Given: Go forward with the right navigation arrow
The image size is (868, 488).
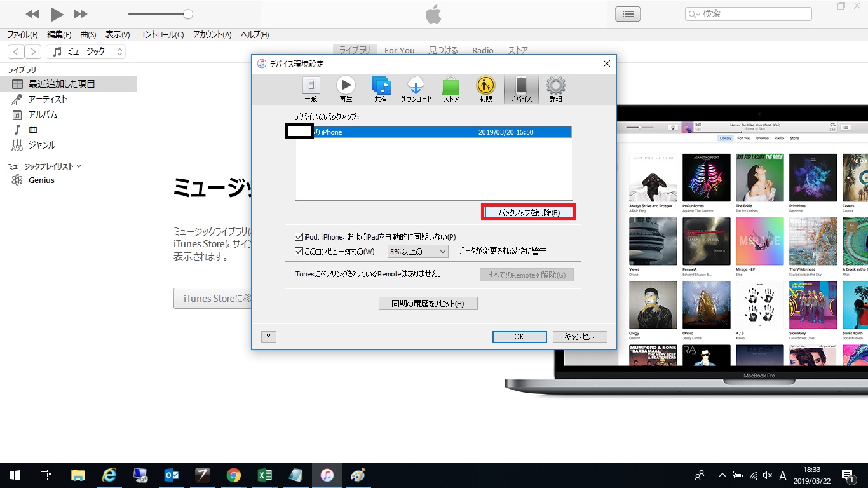Looking at the screenshot, I should [33, 51].
